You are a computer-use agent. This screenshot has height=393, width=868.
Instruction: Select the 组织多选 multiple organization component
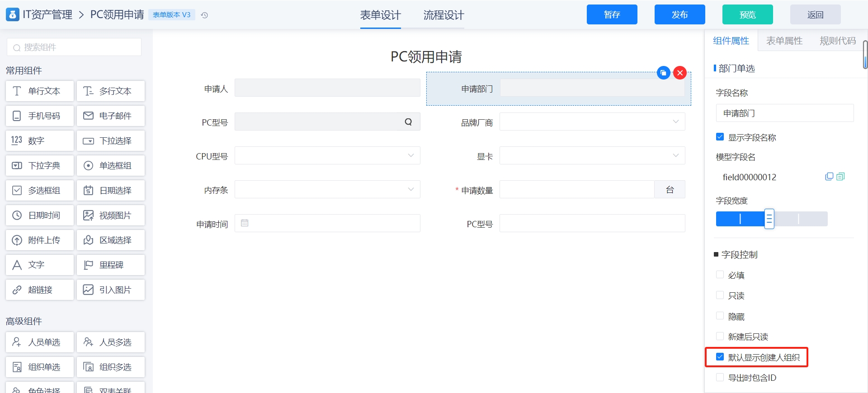coord(111,367)
